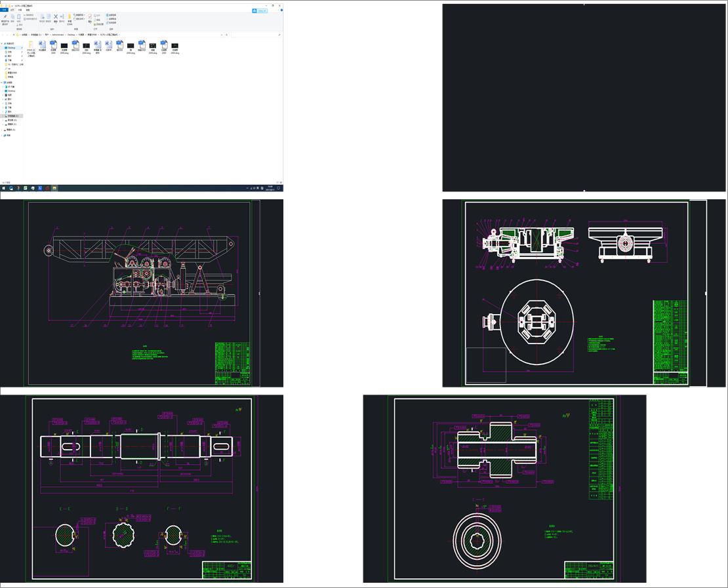Open the first black DWG thumbnail file
Screen dimensions: 728x588
point(64,45)
